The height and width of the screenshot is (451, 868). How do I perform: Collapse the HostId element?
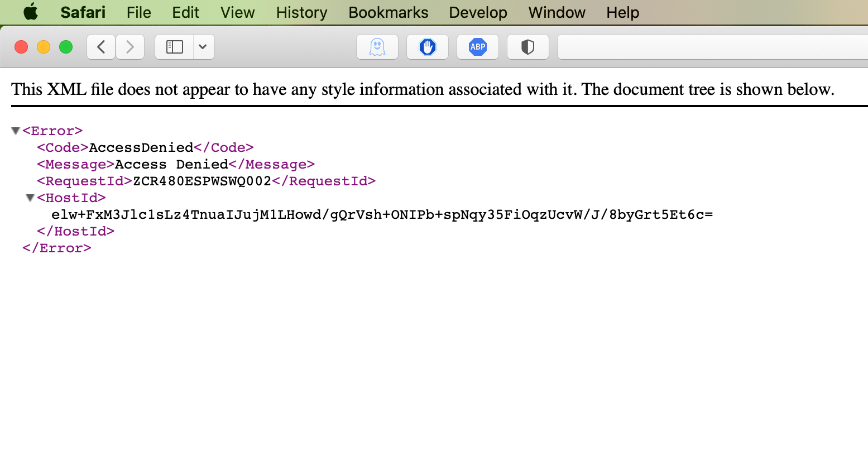coord(30,197)
